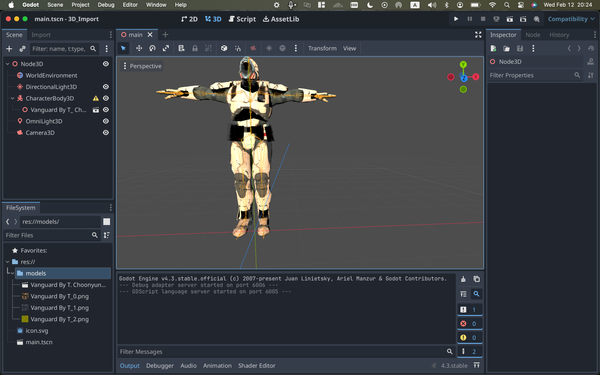Open Vanguard scene in editor clapper icon

pyautogui.click(x=96, y=110)
